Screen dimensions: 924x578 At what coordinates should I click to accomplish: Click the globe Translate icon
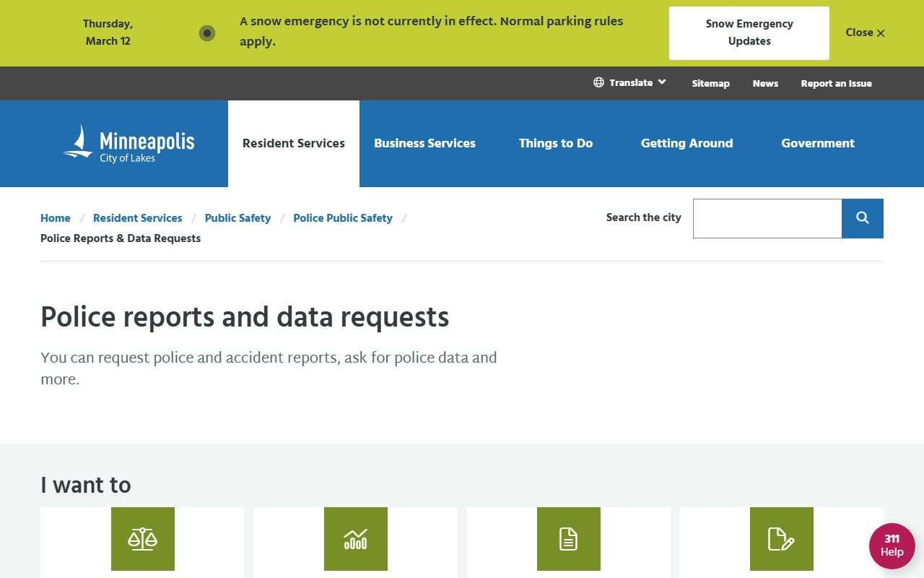pos(598,82)
